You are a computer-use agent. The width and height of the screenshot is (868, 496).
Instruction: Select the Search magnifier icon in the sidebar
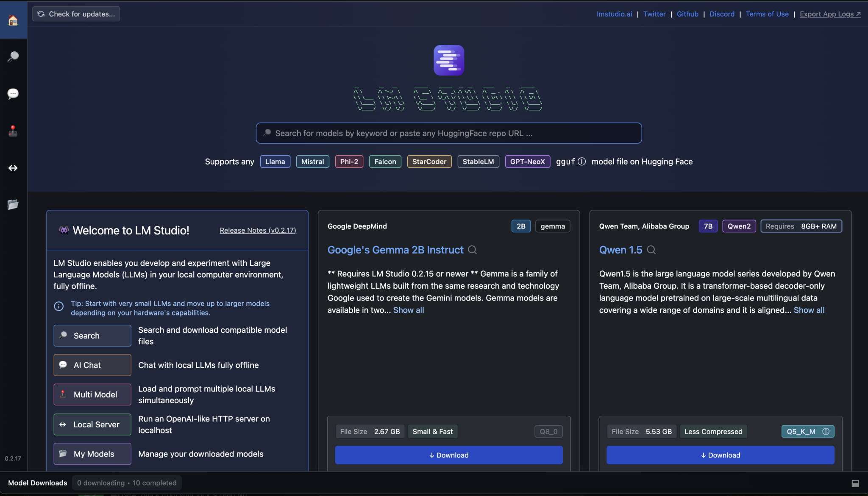(x=13, y=56)
